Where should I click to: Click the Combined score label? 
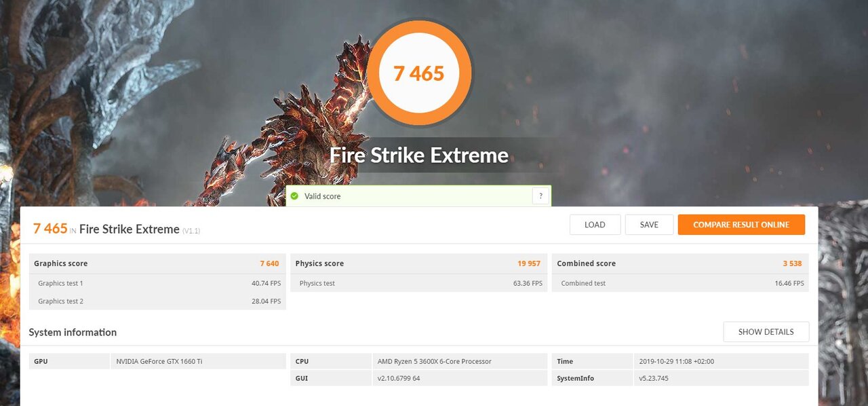point(586,263)
